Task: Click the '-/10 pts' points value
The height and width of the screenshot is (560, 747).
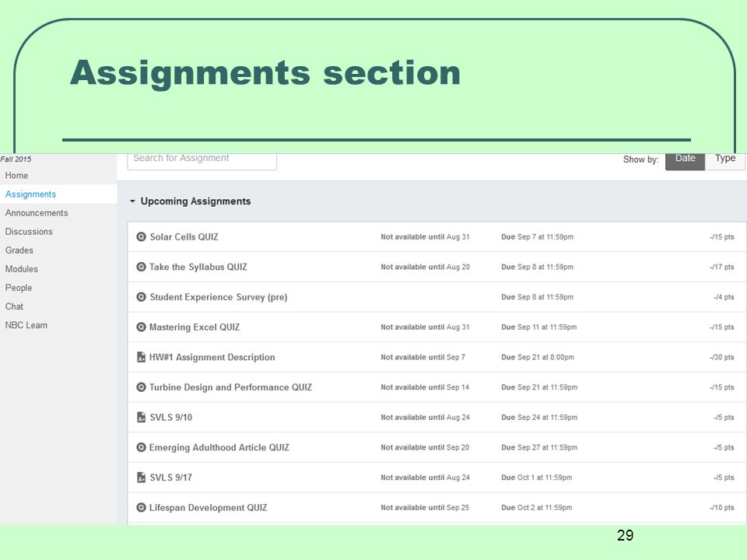Action: pyautogui.click(x=722, y=508)
